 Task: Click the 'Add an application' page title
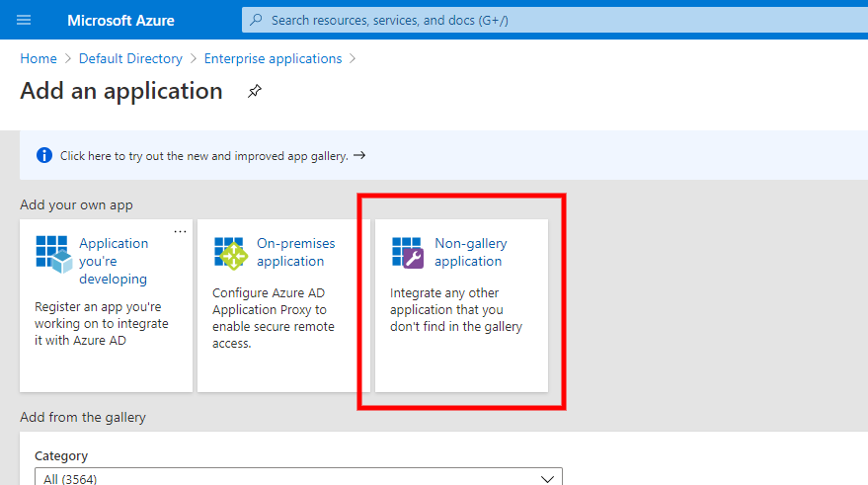pos(121,91)
